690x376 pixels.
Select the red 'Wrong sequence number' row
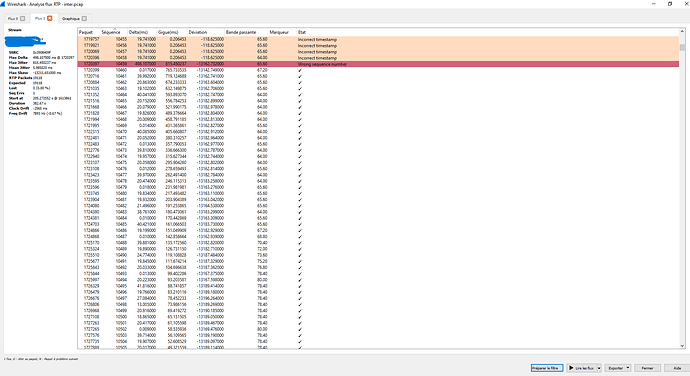point(378,64)
